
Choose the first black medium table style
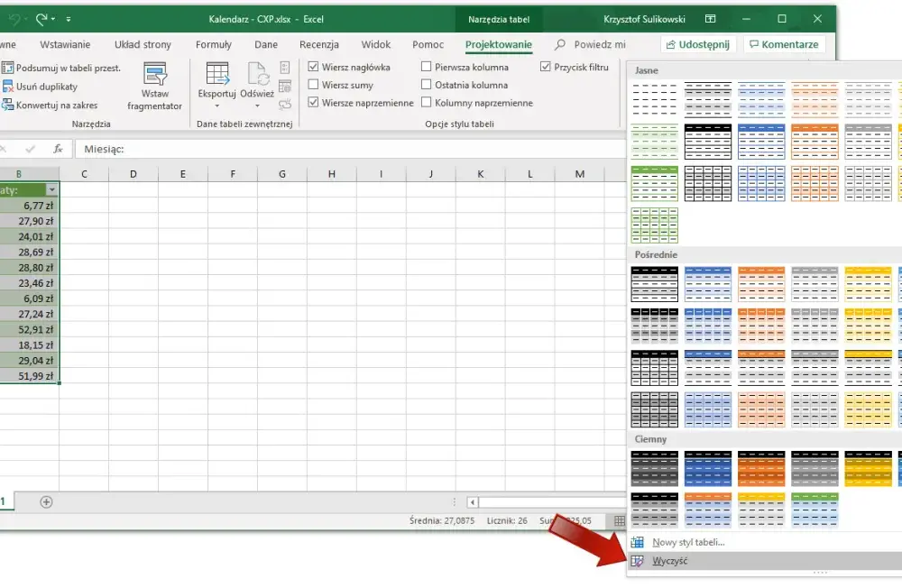pos(655,284)
